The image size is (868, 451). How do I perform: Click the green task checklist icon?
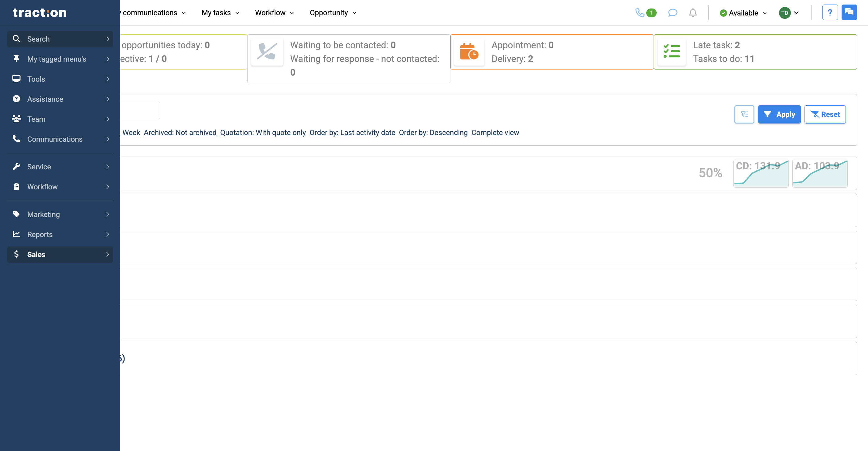pos(672,52)
